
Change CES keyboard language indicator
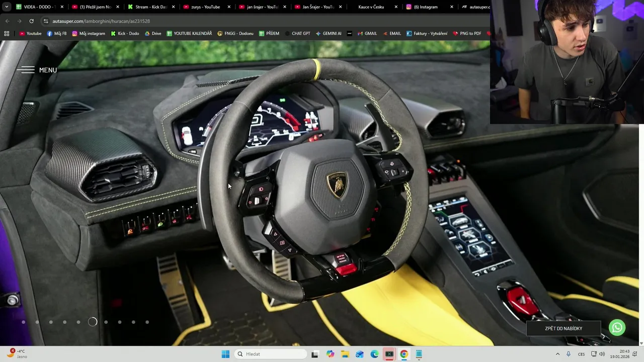coord(582,354)
